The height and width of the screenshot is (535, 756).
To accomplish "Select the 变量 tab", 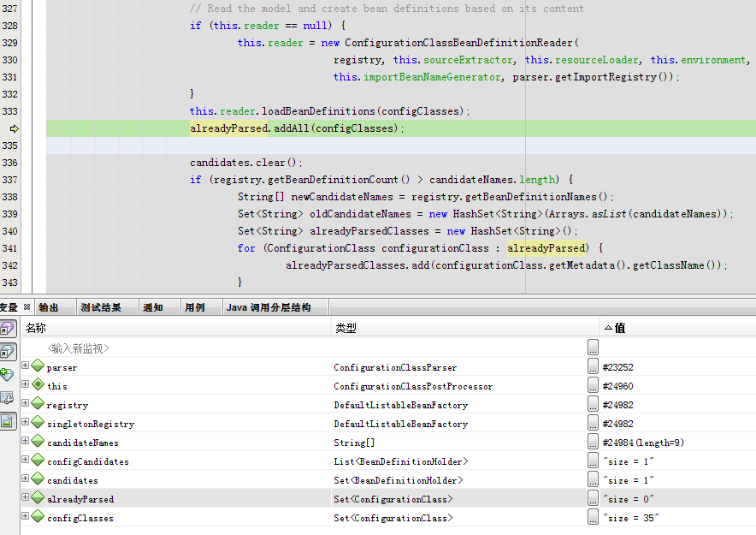I will (9, 308).
